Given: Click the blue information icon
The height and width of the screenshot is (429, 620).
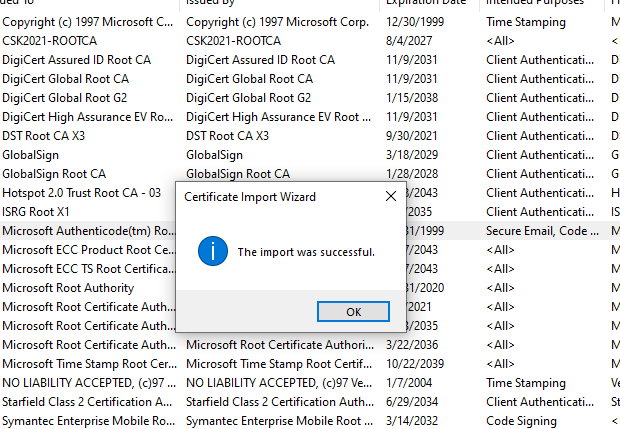Looking at the screenshot, I should click(212, 251).
